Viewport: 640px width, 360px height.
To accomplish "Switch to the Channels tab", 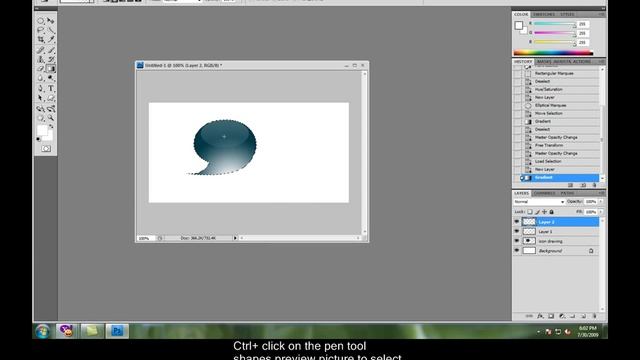I will [x=544, y=193].
